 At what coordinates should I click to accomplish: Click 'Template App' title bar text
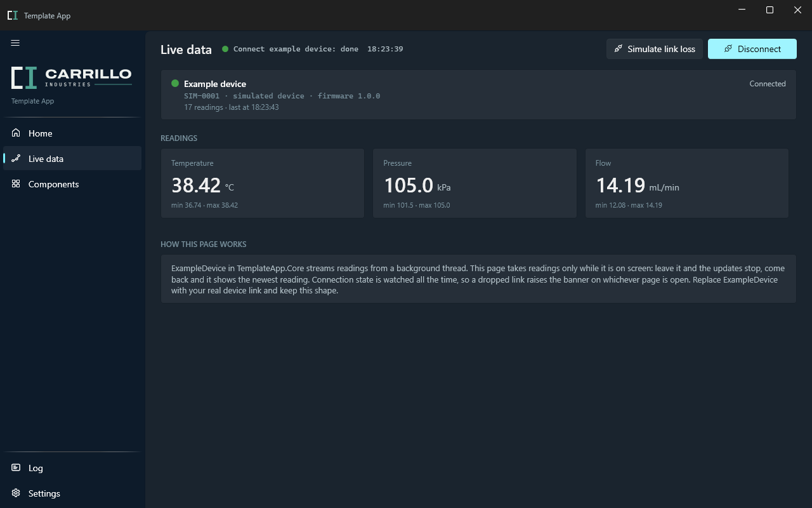point(47,16)
